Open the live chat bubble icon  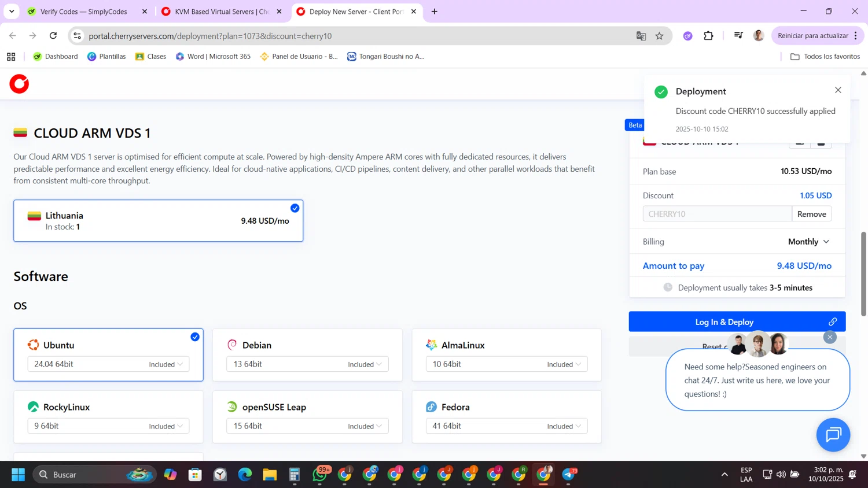tap(833, 435)
